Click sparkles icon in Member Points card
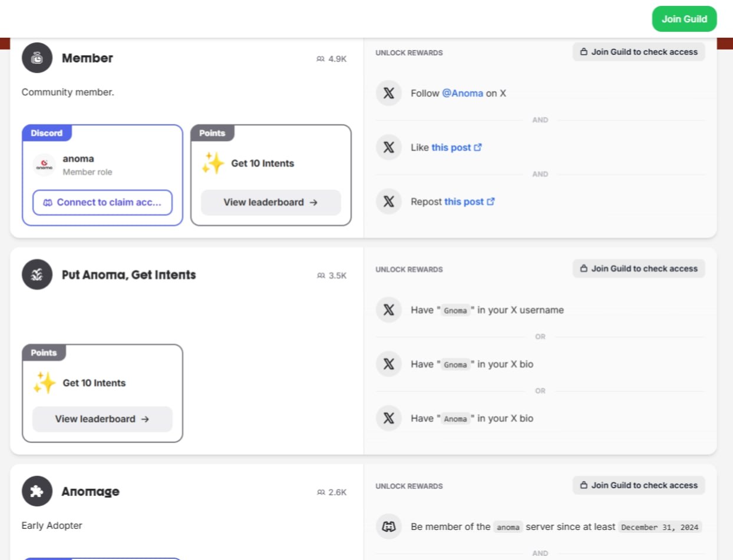This screenshot has height=560, width=733. pos(213,163)
